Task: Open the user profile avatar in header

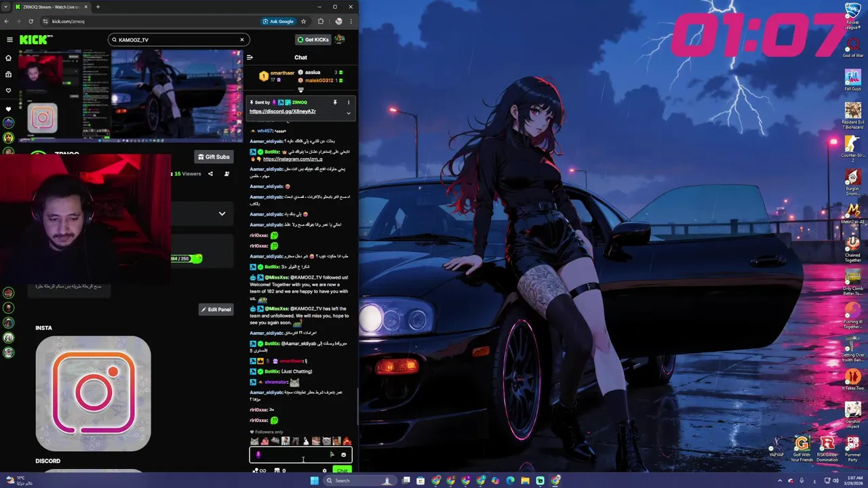Action: tap(339, 39)
